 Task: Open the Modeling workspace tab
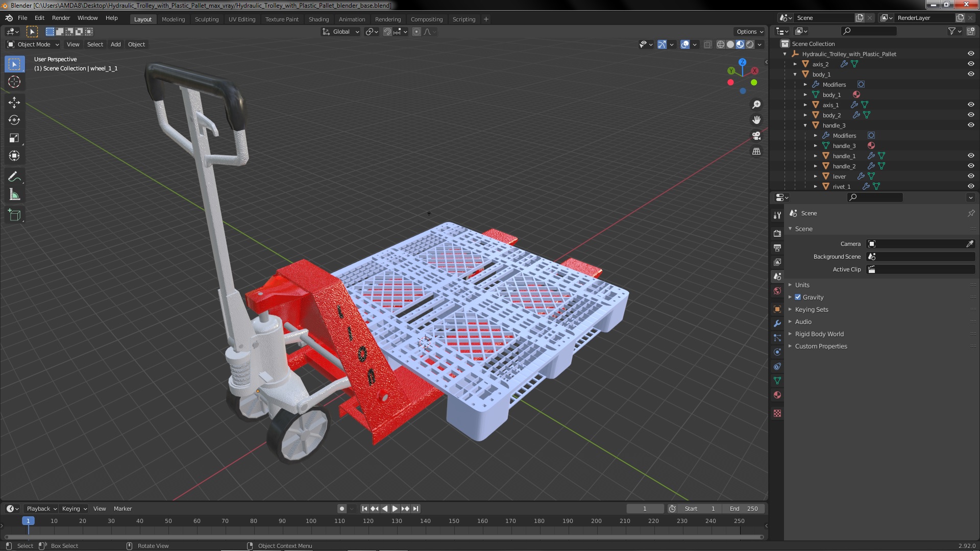pyautogui.click(x=173, y=19)
